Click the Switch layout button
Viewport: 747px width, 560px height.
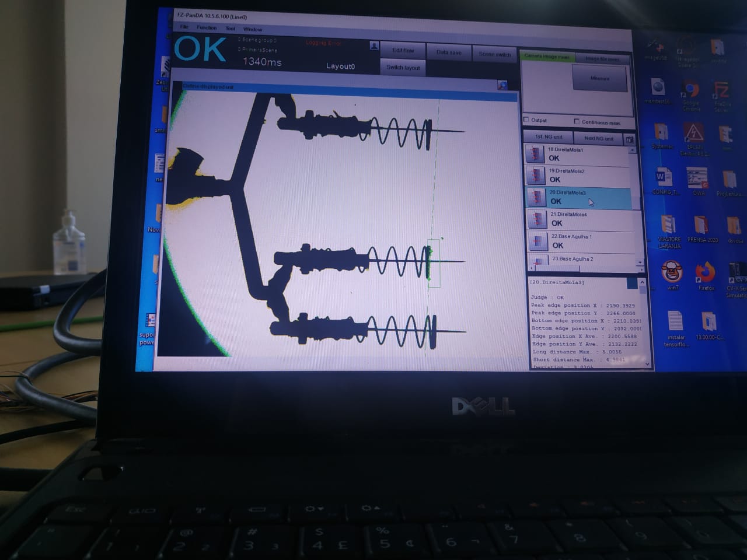(403, 67)
